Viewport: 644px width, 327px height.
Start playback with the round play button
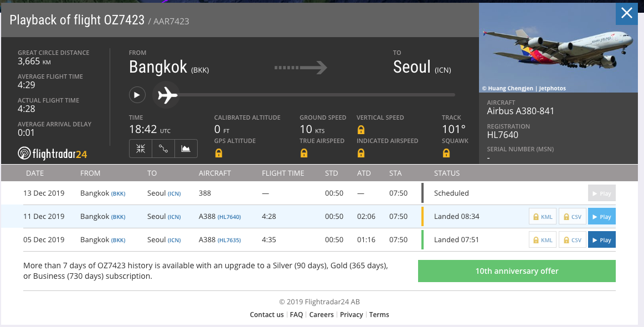[137, 95]
